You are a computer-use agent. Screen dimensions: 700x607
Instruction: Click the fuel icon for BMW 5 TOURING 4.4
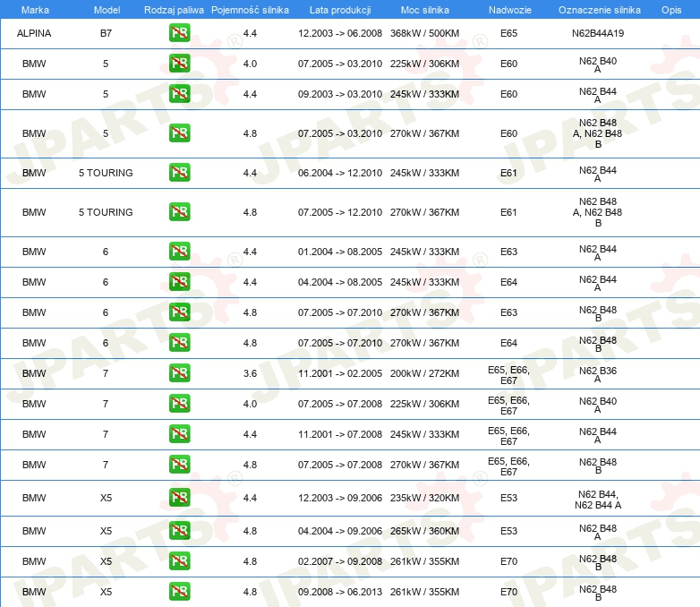click(x=179, y=173)
